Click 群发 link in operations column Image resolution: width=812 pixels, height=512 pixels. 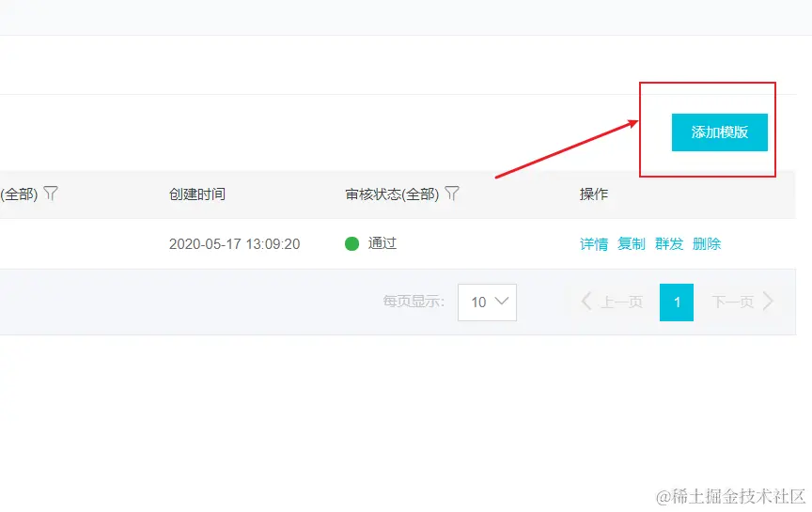pyautogui.click(x=669, y=244)
